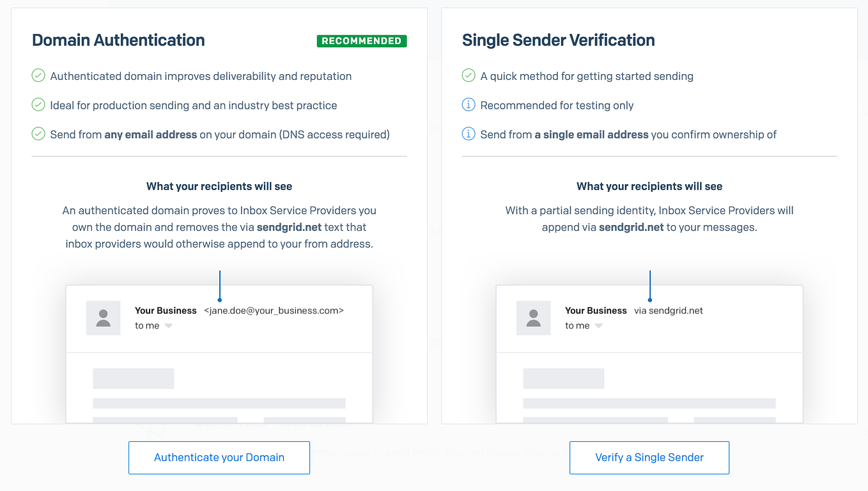Expand "to me" dropdown in single sender preview
The width and height of the screenshot is (868, 491).
599,325
